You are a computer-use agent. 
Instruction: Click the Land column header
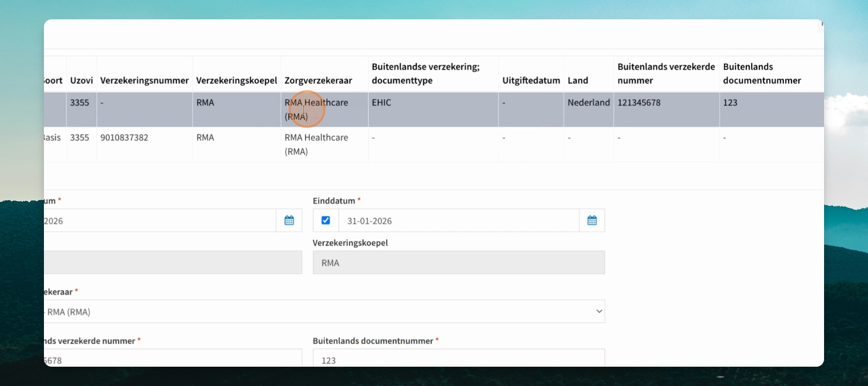[578, 80]
